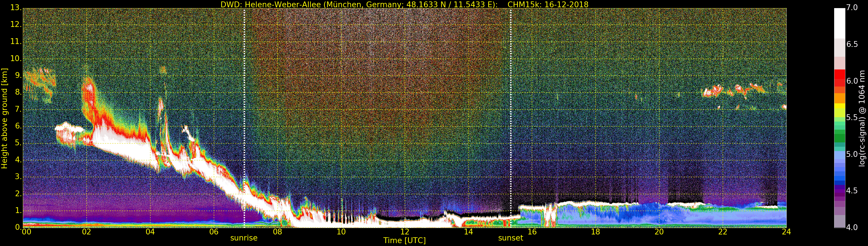This screenshot has width=868, height=246.
Task: Click the time axis tick '04'
Action: pyautogui.click(x=150, y=232)
